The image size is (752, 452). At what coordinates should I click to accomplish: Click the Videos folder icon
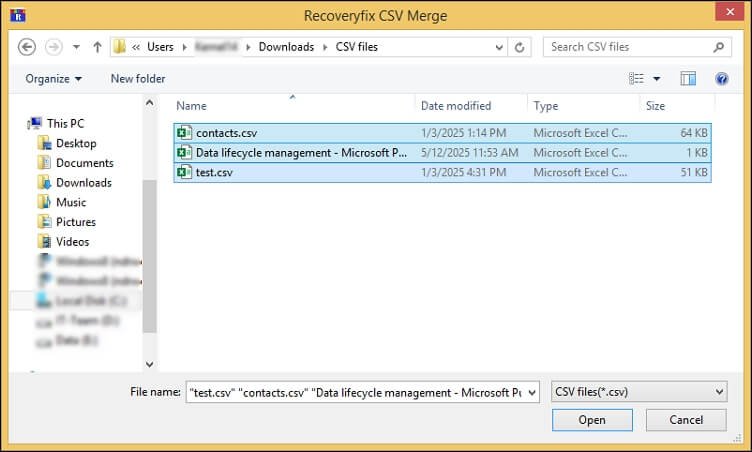click(x=45, y=241)
